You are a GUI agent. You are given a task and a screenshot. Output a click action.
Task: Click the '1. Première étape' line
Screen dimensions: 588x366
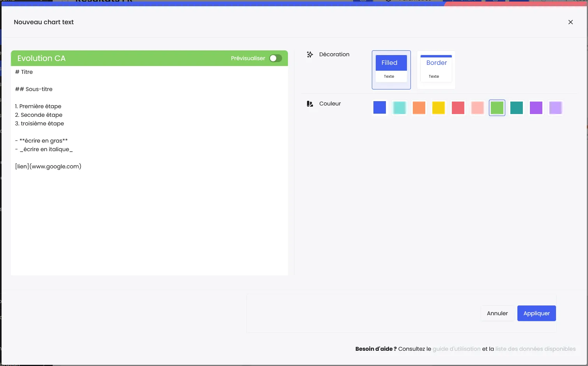38,106
